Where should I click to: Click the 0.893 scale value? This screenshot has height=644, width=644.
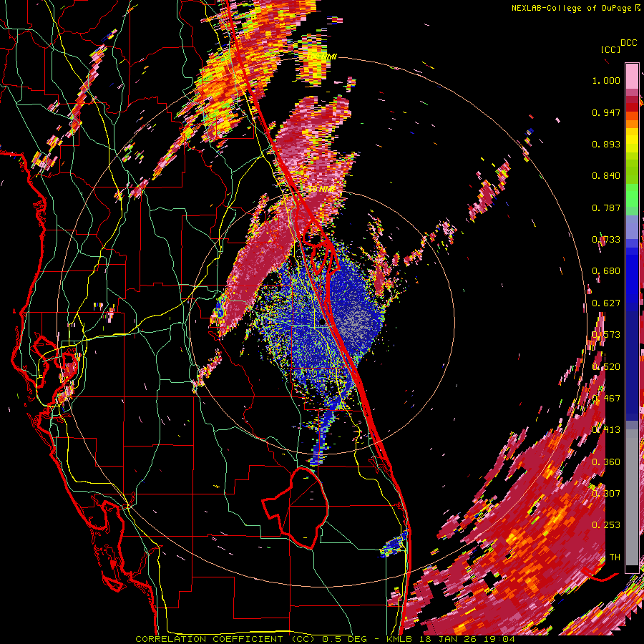coord(606,144)
